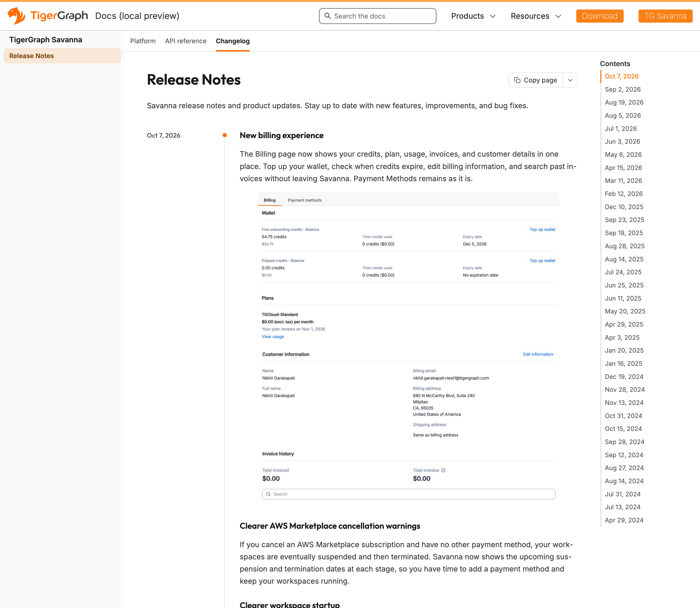This screenshot has width=700, height=608.
Task: Jump to Jun 3, 2026 in Contents
Action: click(x=622, y=142)
